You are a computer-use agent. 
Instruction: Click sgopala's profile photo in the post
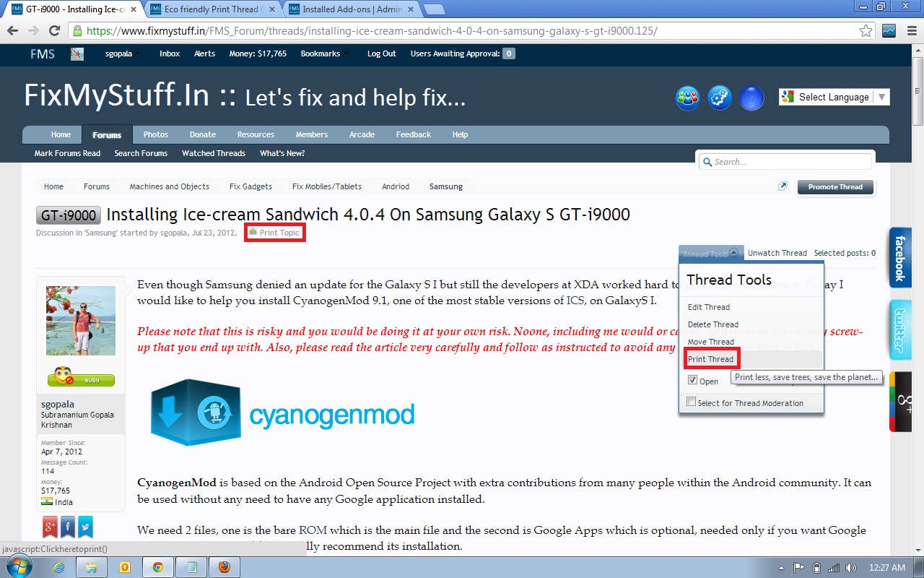point(81,321)
